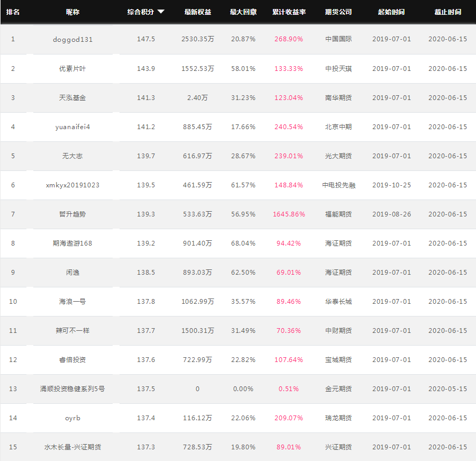Click the 期海遨游168 nickname
The width and height of the screenshot is (476, 461).
pos(72,243)
